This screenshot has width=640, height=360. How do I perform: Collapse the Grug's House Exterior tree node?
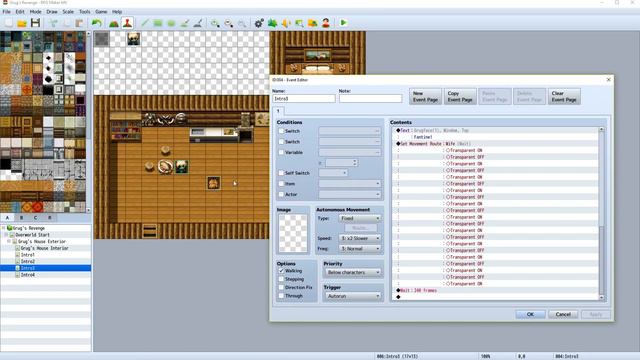(x=9, y=242)
